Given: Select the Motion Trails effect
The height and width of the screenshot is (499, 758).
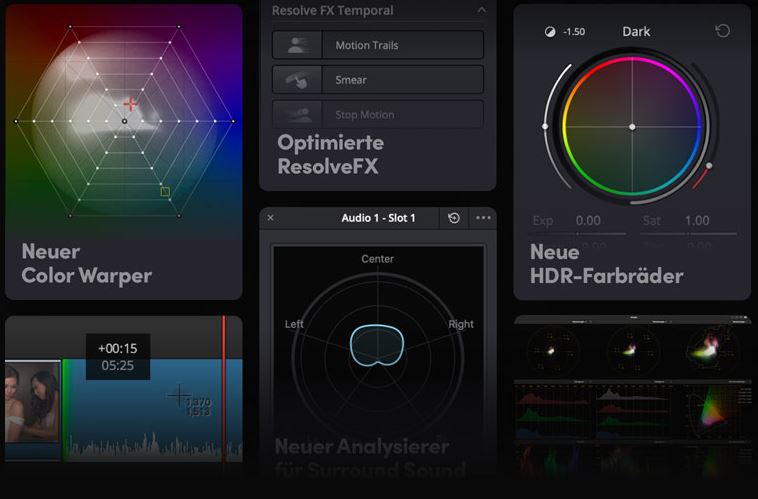Looking at the screenshot, I should [378, 45].
